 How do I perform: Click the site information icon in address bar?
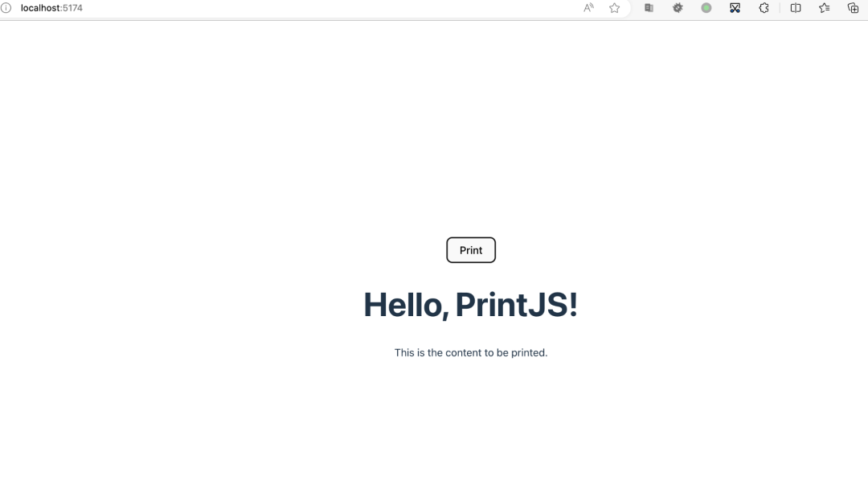click(x=8, y=7)
